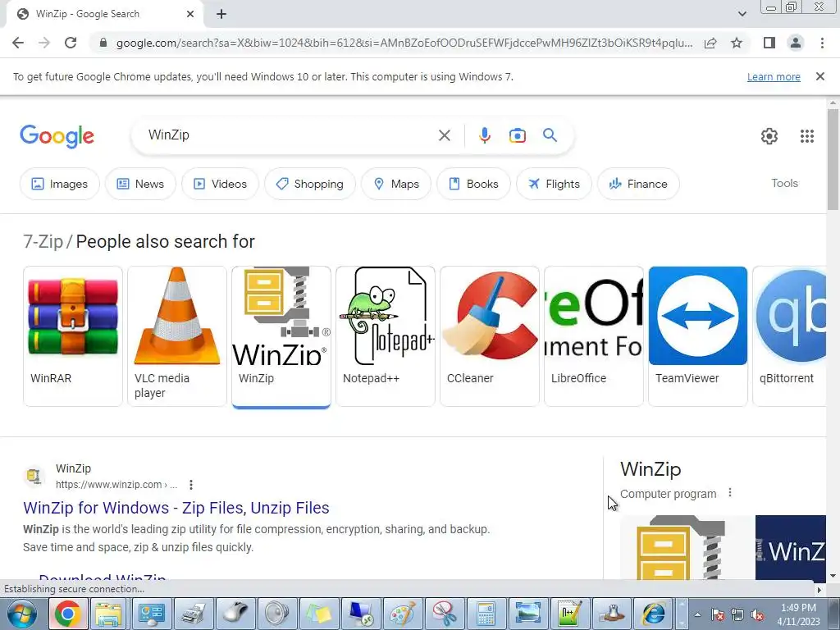Select the WinRAR card
This screenshot has height=630, width=840.
73,336
